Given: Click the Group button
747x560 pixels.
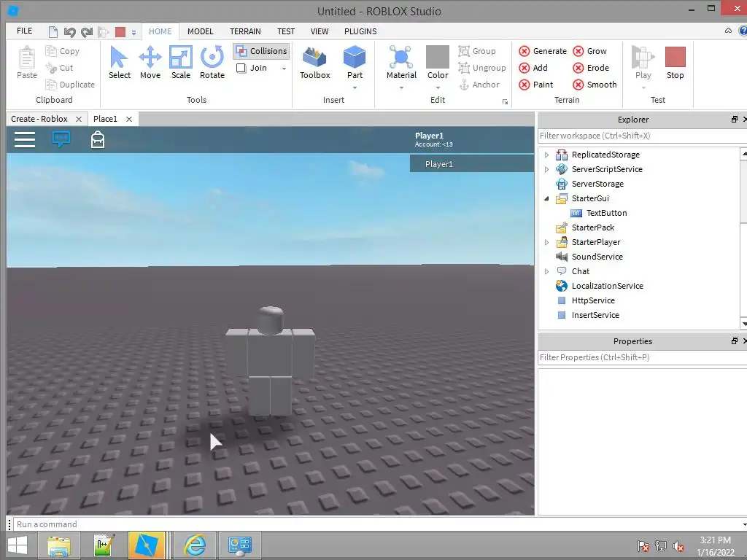Looking at the screenshot, I should coord(477,51).
